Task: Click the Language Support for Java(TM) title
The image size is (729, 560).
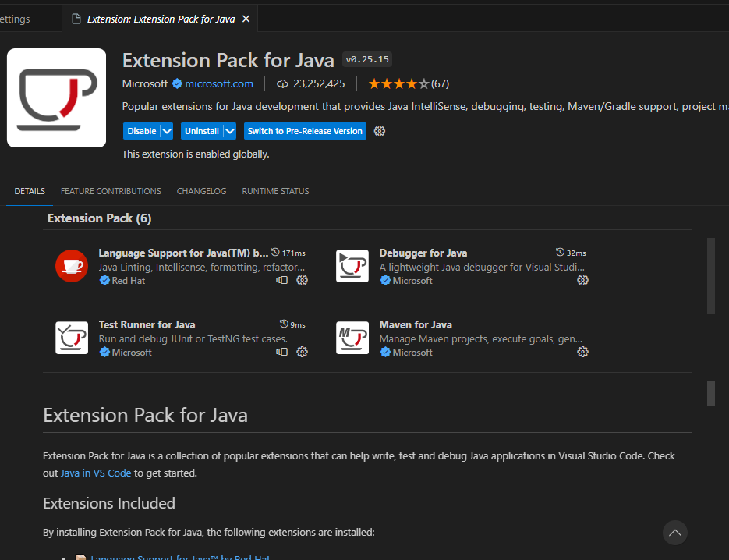Action: coord(183,253)
